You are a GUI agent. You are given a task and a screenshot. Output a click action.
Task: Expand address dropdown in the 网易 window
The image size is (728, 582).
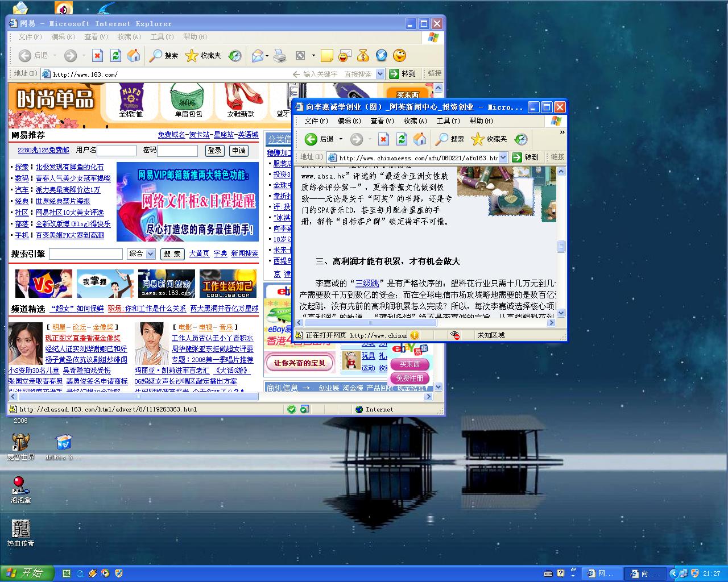pyautogui.click(x=380, y=74)
